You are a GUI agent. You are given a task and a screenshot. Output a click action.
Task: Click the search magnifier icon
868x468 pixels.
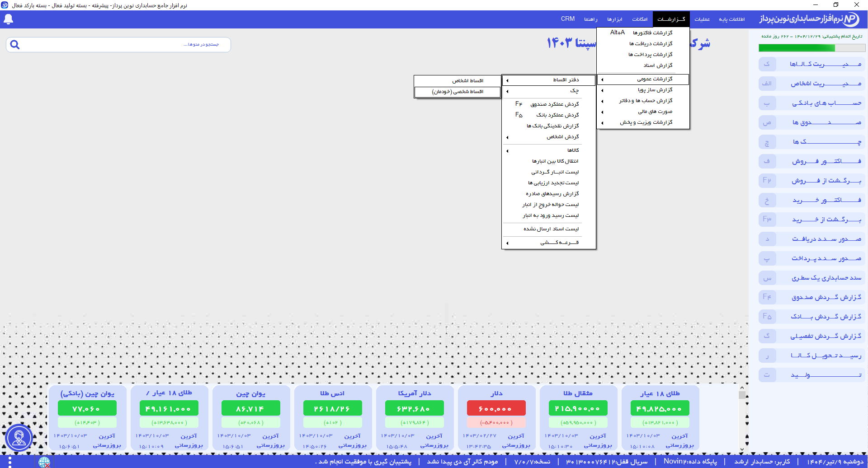tap(15, 45)
